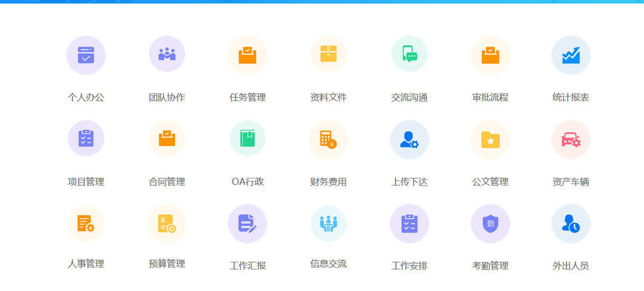Viewport: 644px width, 291px height.
Task: Select the 公文管理 text label
Action: pos(491,182)
